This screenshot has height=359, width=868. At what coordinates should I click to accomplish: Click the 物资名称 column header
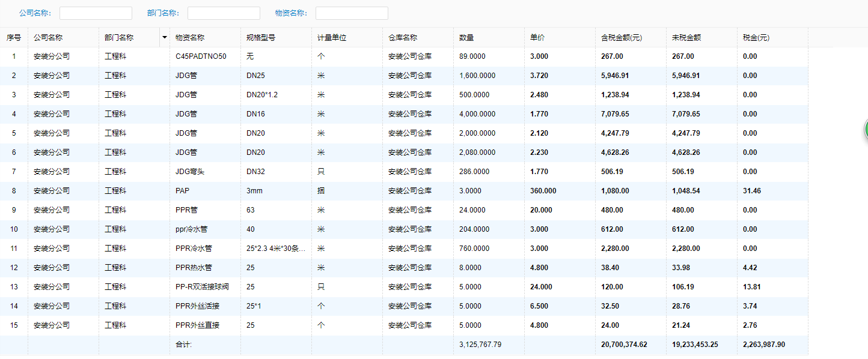click(x=205, y=37)
